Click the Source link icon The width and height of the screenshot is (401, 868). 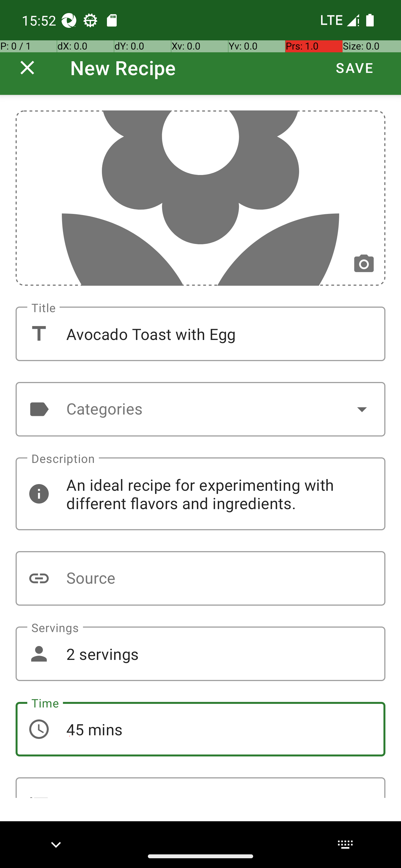click(39, 578)
